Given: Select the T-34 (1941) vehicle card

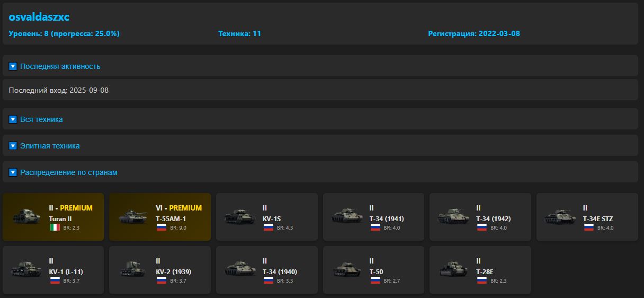Looking at the screenshot, I should (x=373, y=217).
